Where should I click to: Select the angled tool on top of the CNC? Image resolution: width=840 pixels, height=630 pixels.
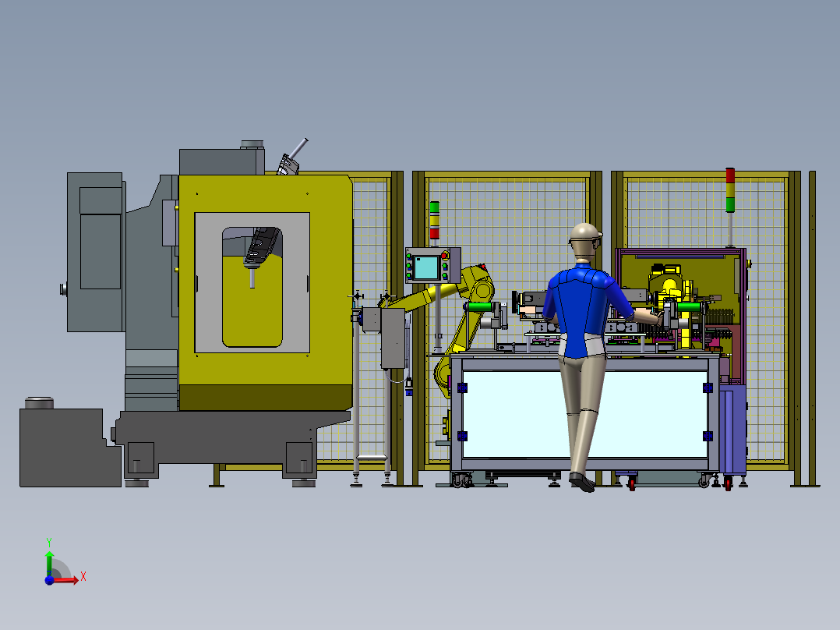pyautogui.click(x=292, y=157)
